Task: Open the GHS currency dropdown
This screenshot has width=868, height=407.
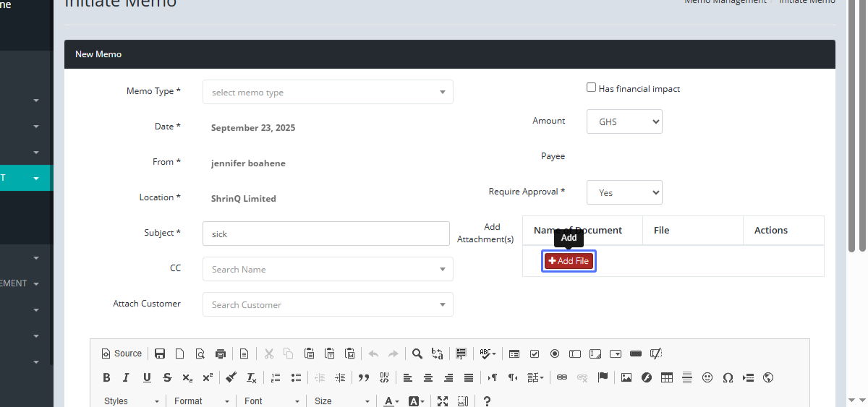Action: pyautogui.click(x=624, y=121)
